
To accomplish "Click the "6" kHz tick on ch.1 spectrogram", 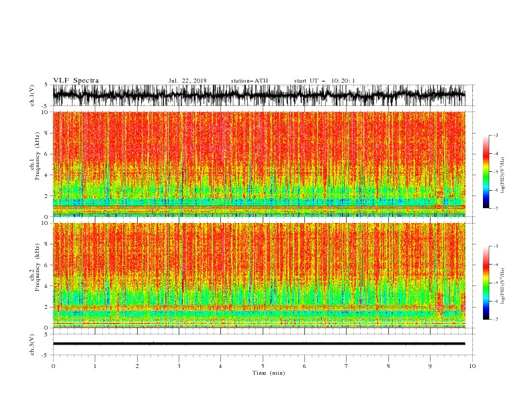I will click(x=46, y=154).
